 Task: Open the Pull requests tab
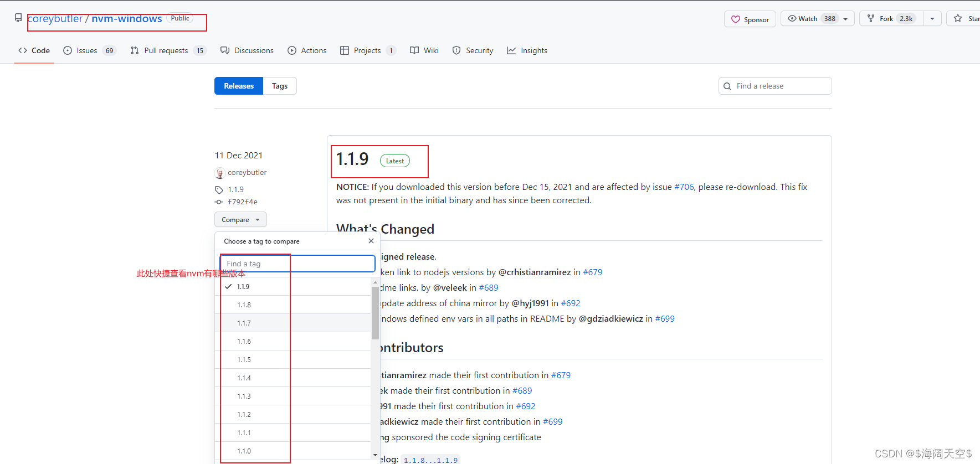168,50
